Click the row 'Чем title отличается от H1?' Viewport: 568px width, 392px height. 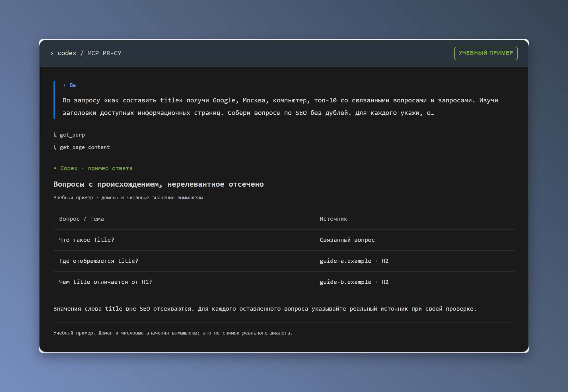click(x=284, y=282)
